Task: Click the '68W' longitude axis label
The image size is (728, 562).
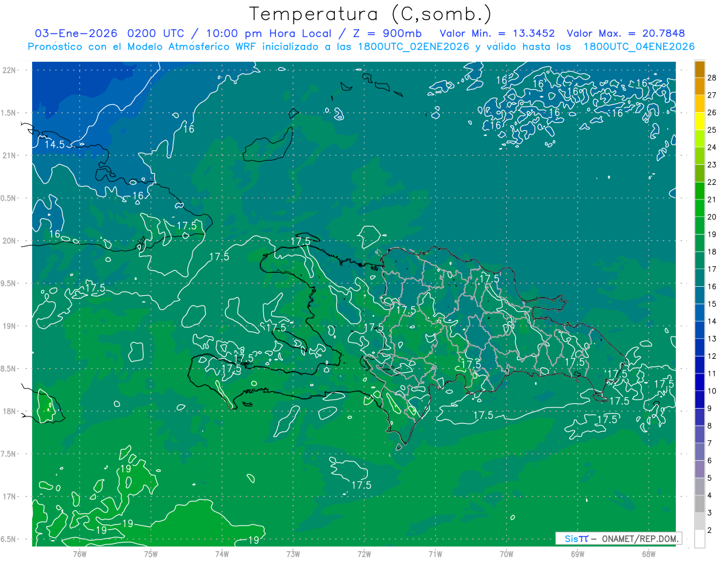Action: coord(648,554)
